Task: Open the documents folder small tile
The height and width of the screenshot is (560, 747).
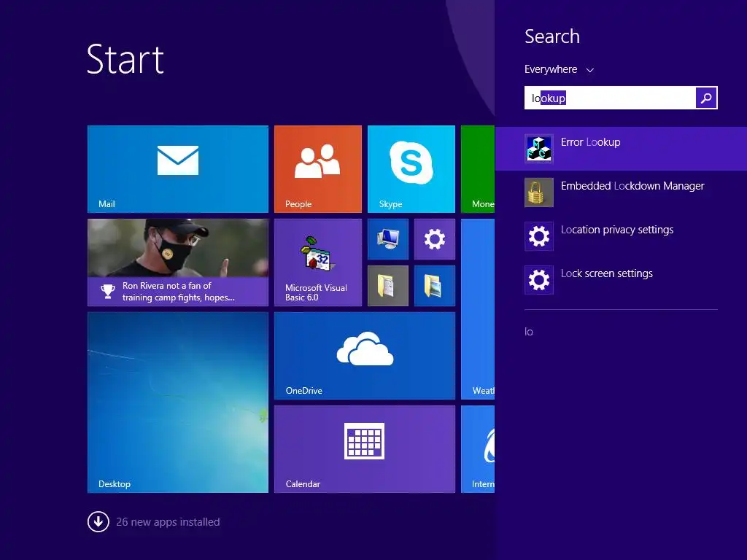Action: 388,286
